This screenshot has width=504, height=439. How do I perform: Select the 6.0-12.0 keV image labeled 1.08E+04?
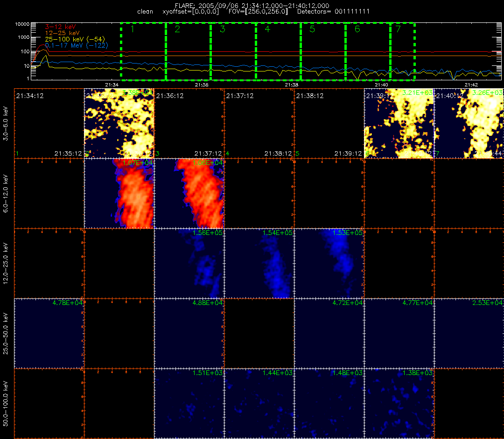189,193
